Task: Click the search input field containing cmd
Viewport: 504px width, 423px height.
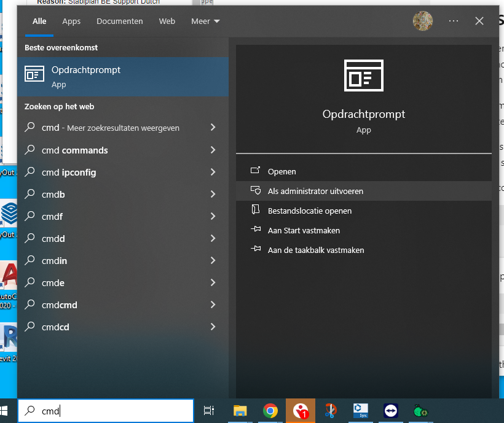Action: [106, 411]
